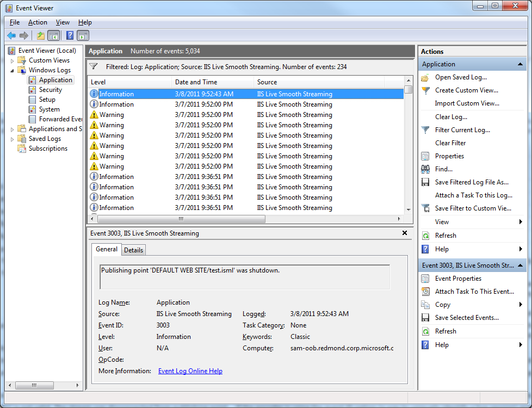Switch to the Details tab
This screenshot has height=408, width=532.
(133, 250)
